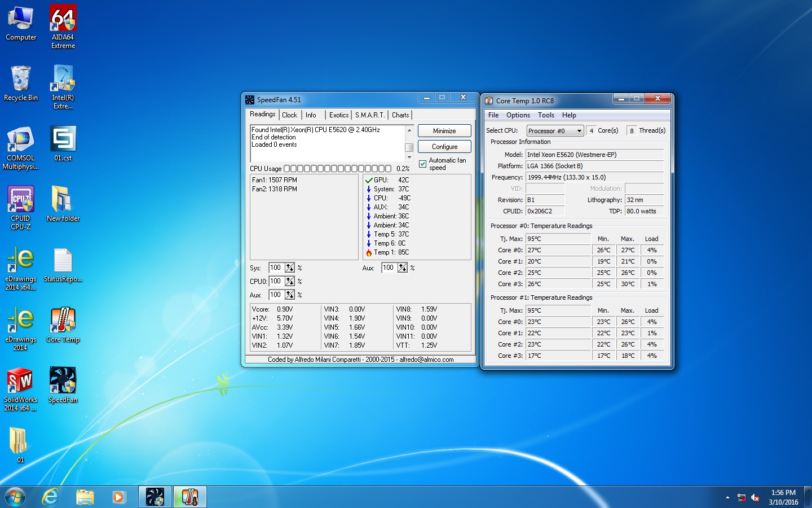812x508 pixels.
Task: Click Processor #0 Tj. Max value
Action: [x=558, y=239]
